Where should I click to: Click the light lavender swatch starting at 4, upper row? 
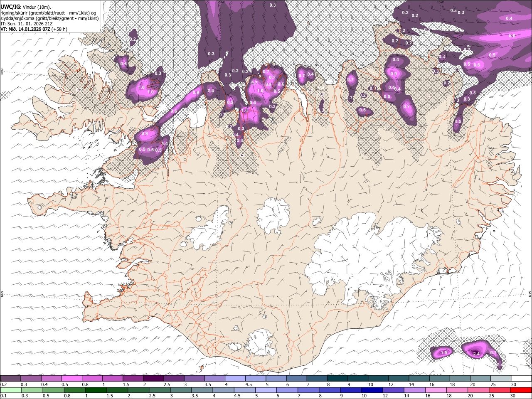[x=235, y=379]
